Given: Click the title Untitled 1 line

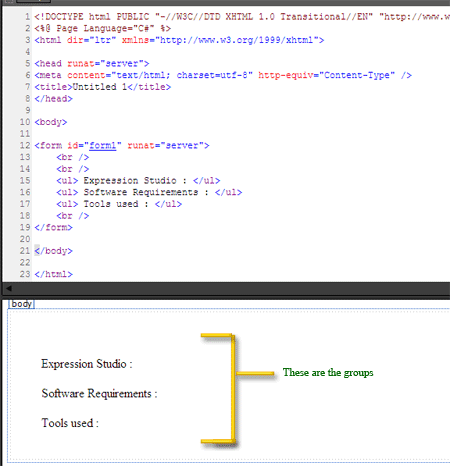Looking at the screenshot, I should coord(103,87).
